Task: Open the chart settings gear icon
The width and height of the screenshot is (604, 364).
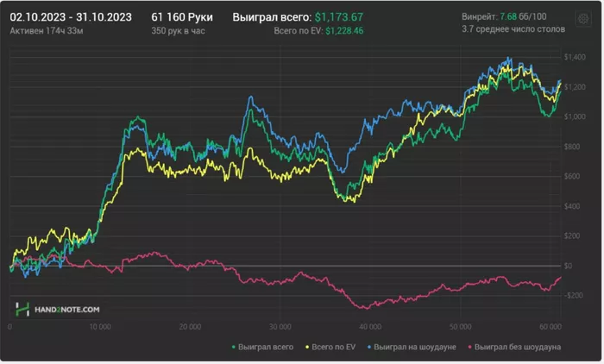Action: [583, 18]
